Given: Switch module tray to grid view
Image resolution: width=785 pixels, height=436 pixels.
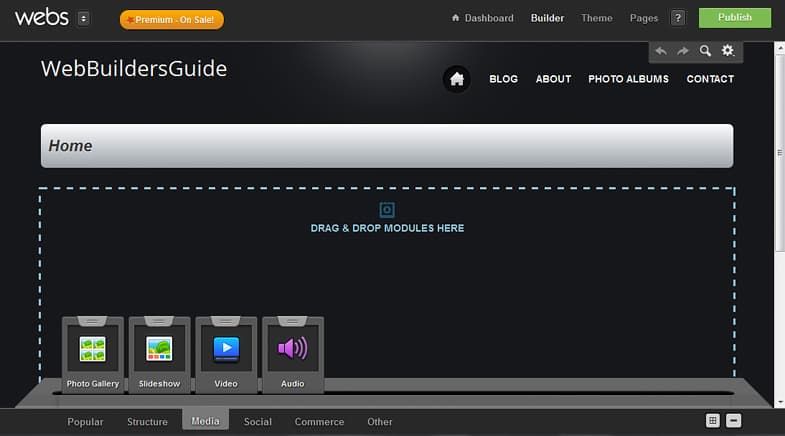Looking at the screenshot, I should coord(712,420).
